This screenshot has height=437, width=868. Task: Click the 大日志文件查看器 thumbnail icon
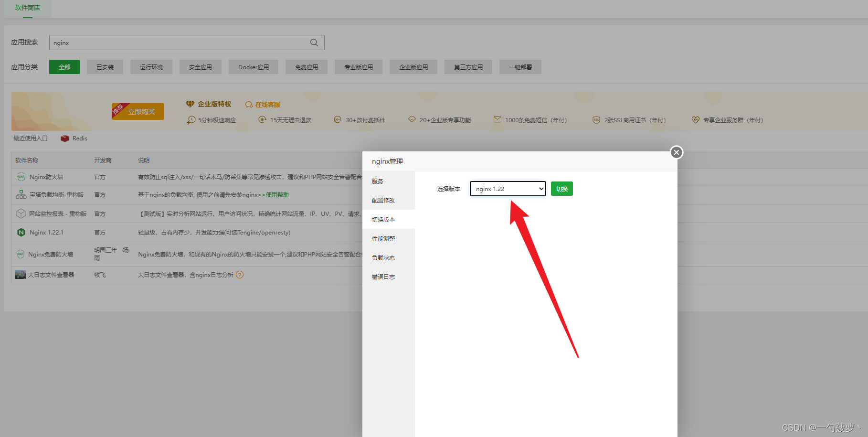click(21, 275)
